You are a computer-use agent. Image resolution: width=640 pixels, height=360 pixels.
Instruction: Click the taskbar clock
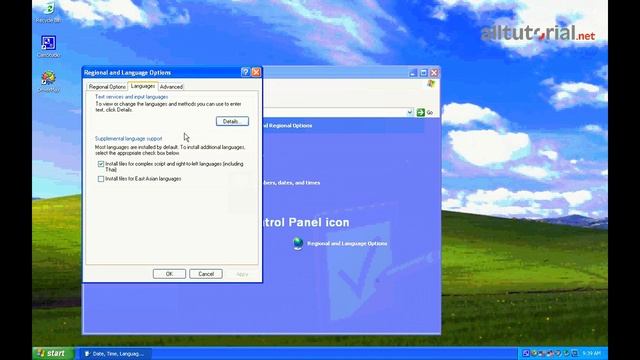[x=591, y=353]
